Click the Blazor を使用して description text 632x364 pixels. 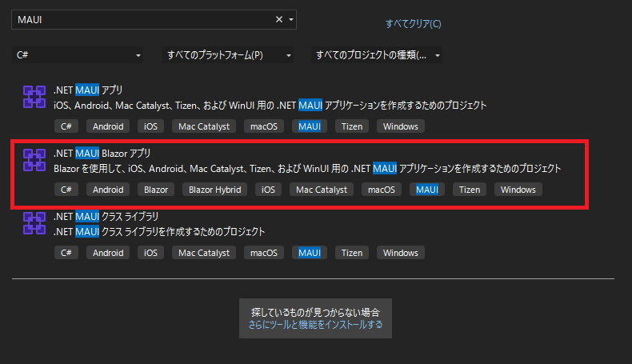(307, 169)
